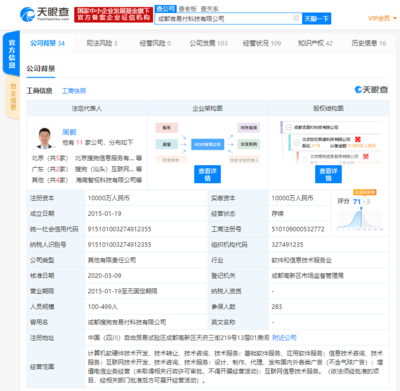Switch to the 自主信息 side tab

(13, 97)
